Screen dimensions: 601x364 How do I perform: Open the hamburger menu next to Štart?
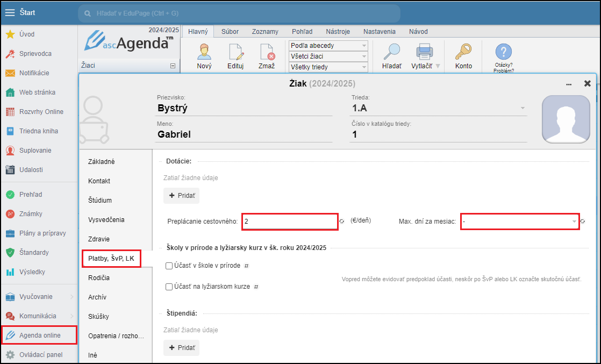point(10,13)
